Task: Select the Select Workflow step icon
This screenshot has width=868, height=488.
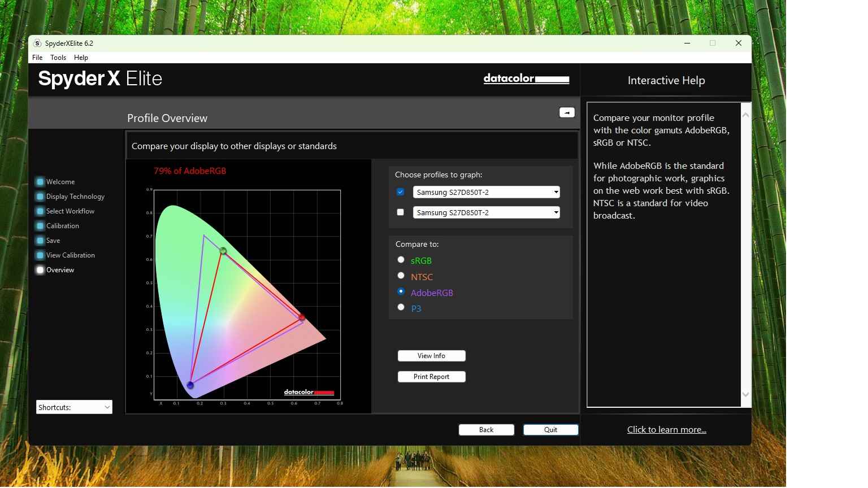Action: (40, 211)
